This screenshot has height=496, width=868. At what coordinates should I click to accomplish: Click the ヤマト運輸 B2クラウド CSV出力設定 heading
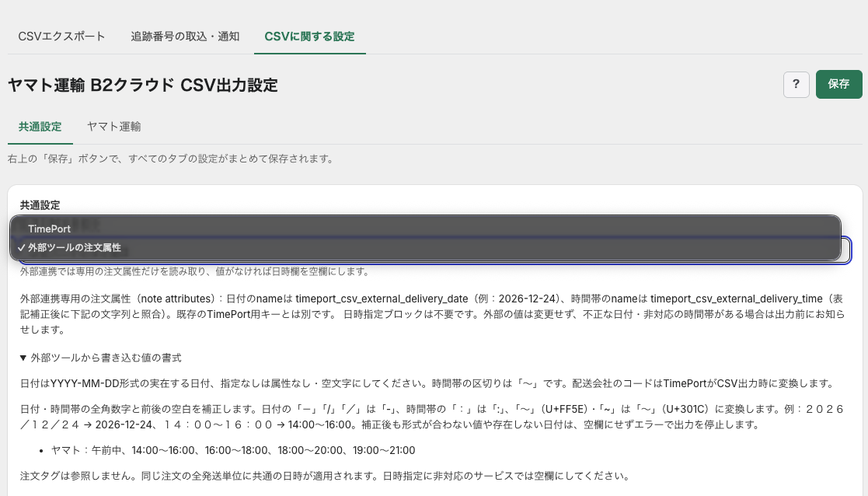click(143, 86)
